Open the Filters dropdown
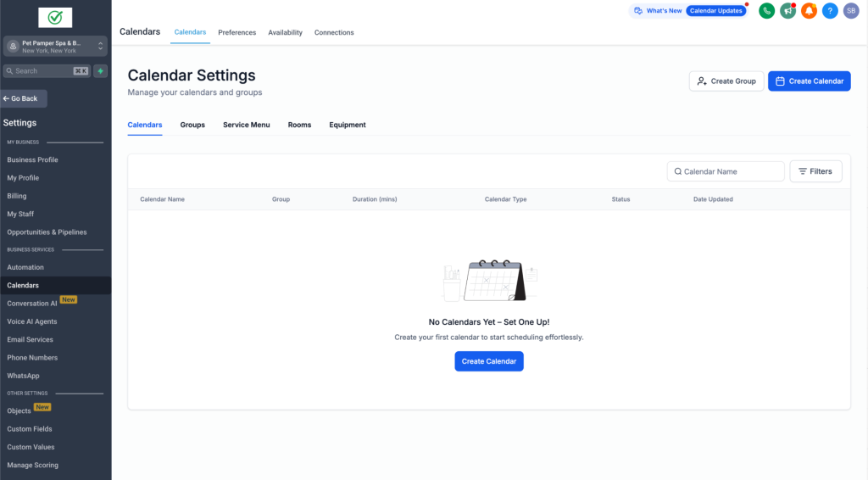868x480 pixels. pyautogui.click(x=815, y=171)
